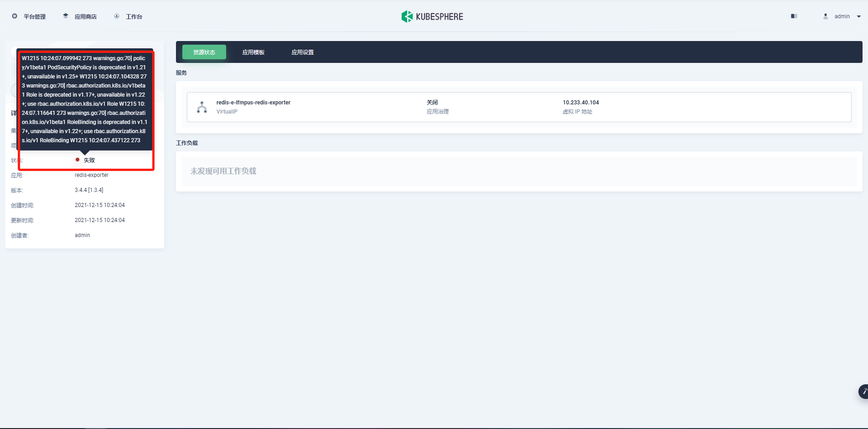Select the 资源状态 tab
The width and height of the screenshot is (868, 429).
point(204,52)
